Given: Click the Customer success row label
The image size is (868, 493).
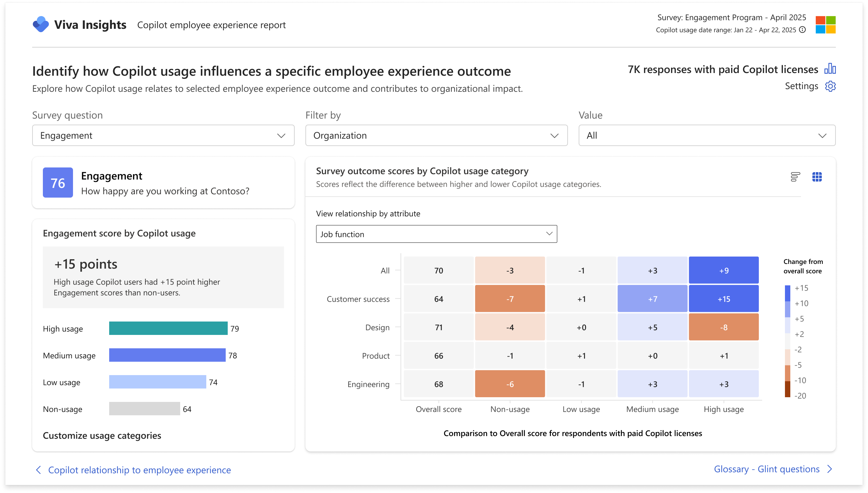Looking at the screenshot, I should click(358, 299).
